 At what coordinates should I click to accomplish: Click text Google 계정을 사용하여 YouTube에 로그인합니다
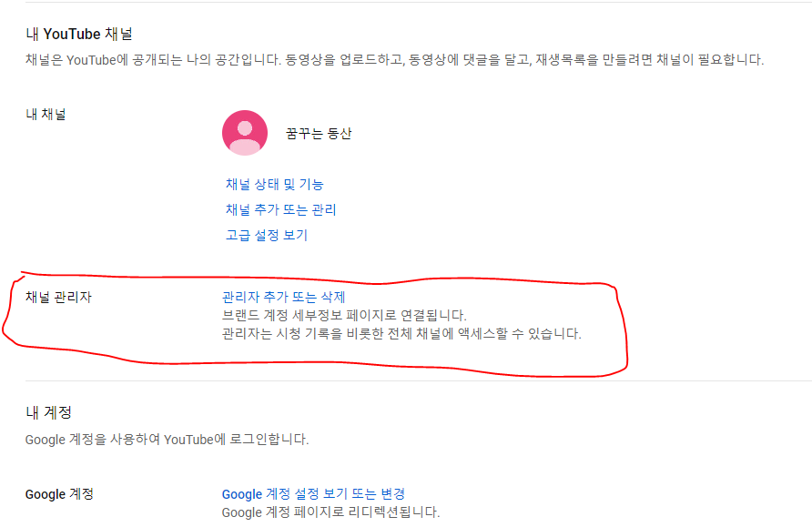167,440
